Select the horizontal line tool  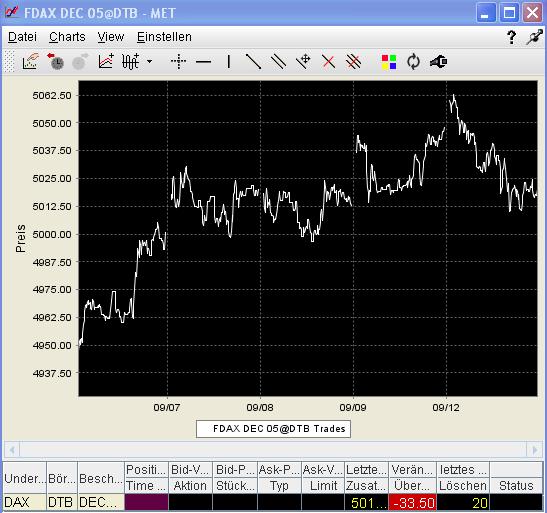[203, 62]
